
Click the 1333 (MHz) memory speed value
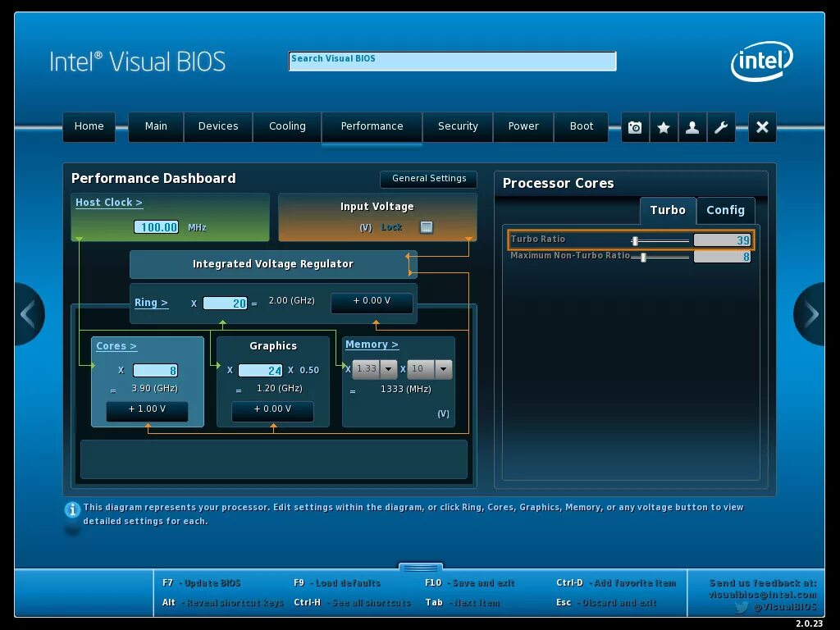405,389
